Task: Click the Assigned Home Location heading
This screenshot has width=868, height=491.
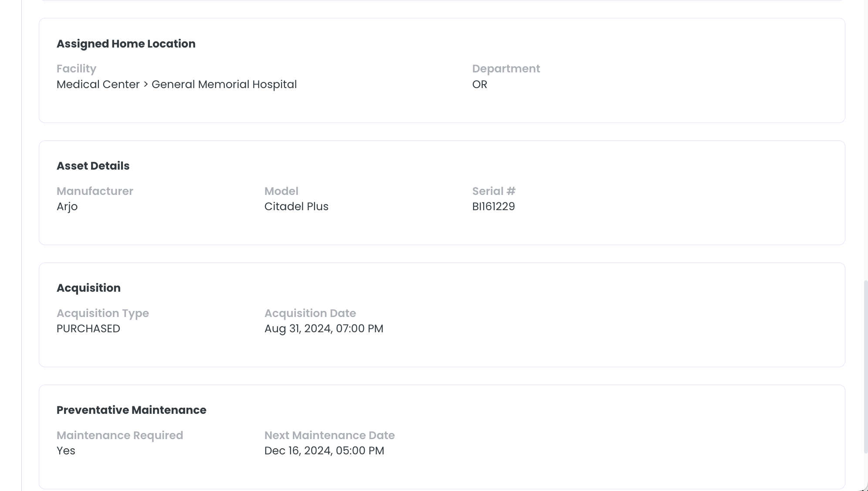Action: point(126,44)
